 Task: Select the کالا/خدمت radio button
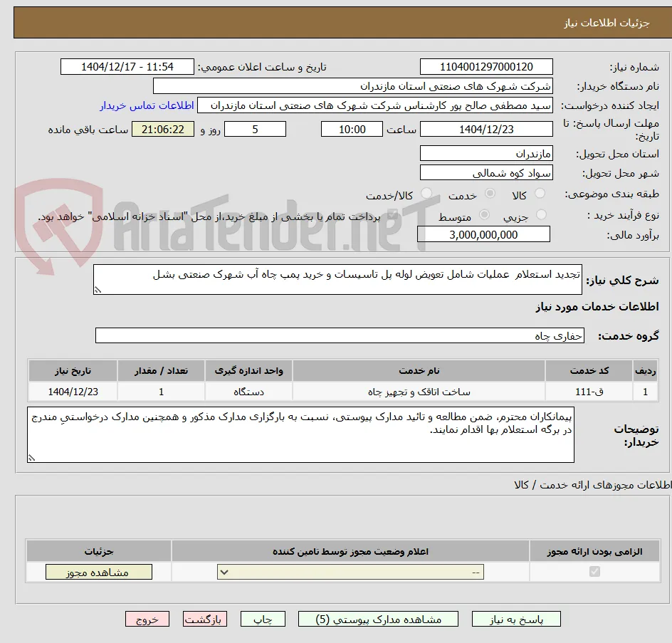pos(426,194)
